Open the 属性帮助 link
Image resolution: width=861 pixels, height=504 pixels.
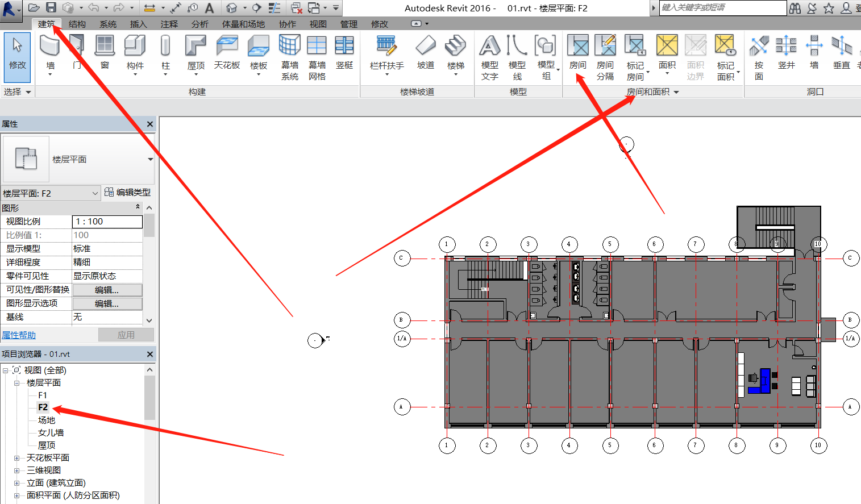pyautogui.click(x=19, y=335)
